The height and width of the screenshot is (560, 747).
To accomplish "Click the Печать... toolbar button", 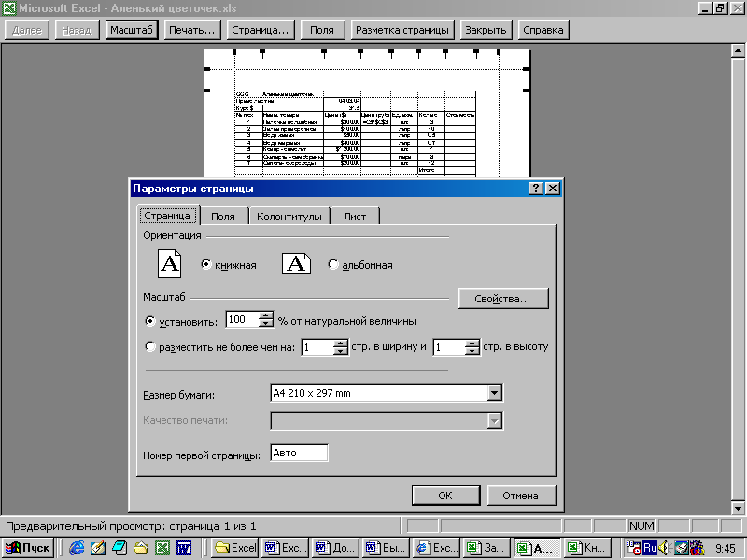I will click(192, 30).
